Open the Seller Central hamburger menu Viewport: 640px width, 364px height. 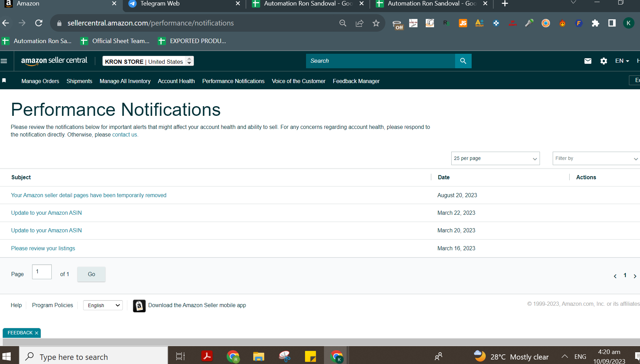4,61
